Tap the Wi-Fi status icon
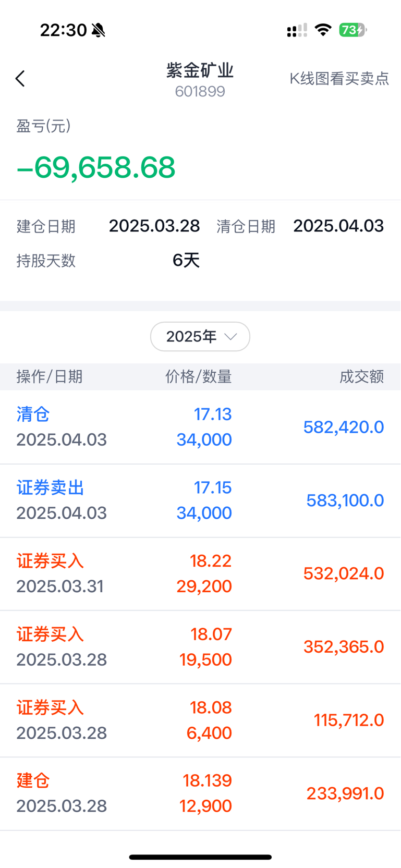Viewport: 401px width, 868px height. [x=323, y=30]
